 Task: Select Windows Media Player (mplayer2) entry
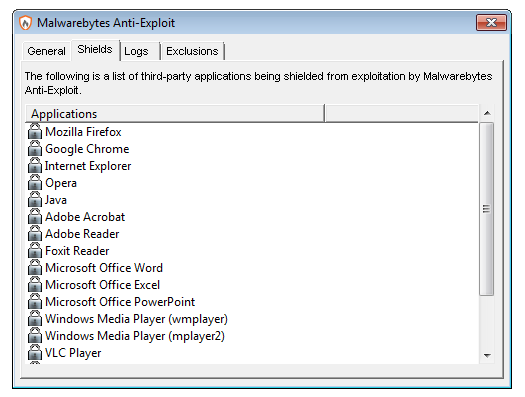click(135, 336)
